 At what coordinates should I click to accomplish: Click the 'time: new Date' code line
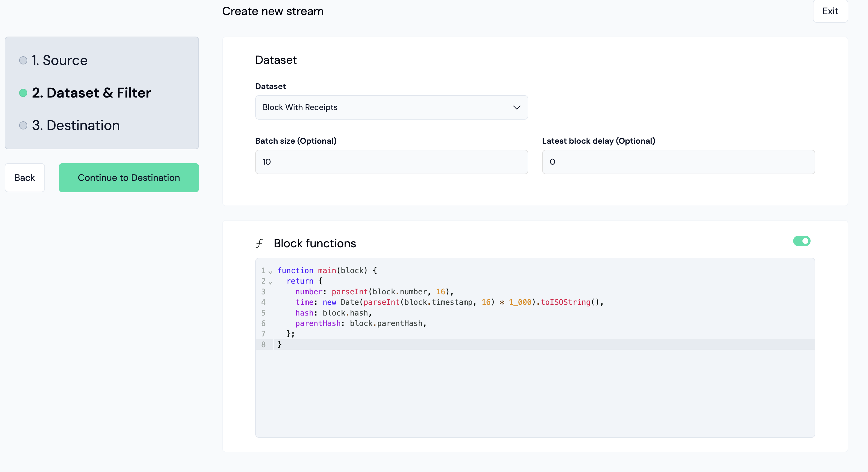(449, 302)
